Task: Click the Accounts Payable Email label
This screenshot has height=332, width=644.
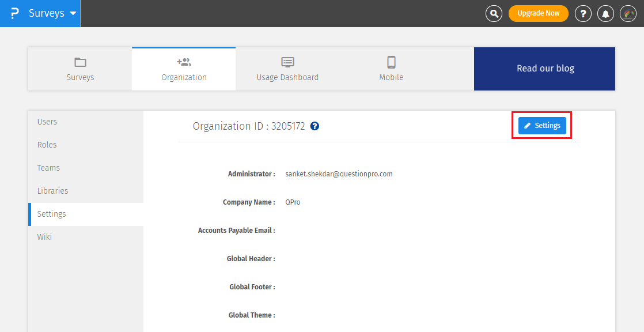Action: click(x=237, y=231)
